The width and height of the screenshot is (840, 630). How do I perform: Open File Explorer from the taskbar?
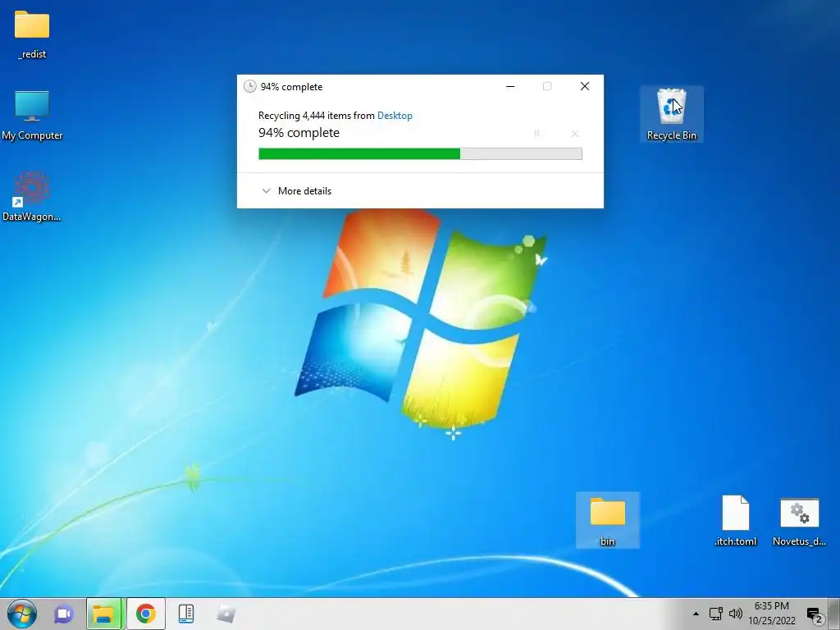pos(104,614)
